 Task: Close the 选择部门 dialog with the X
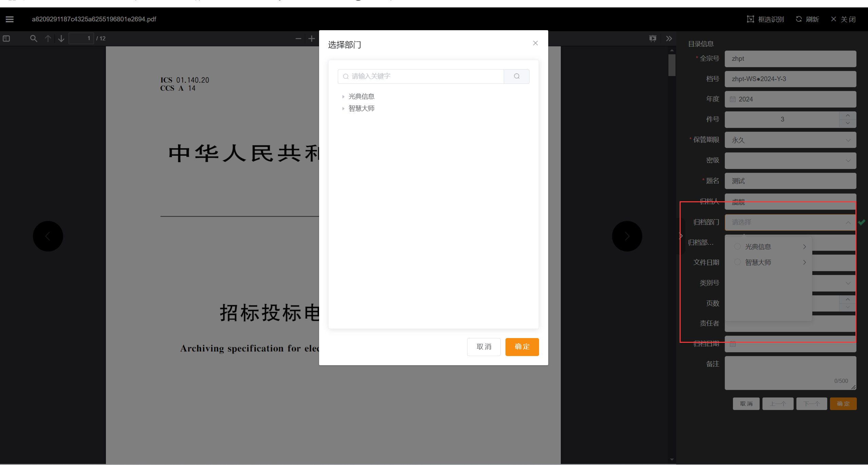click(x=535, y=43)
